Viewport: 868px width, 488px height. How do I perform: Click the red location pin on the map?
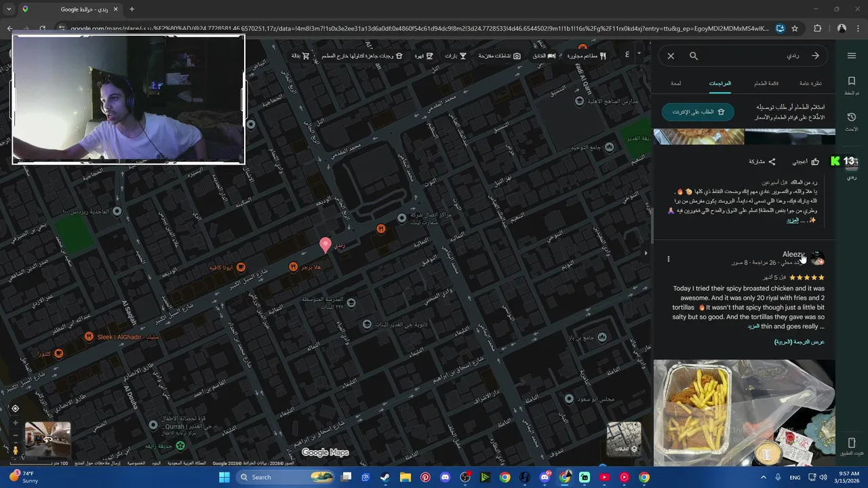point(325,245)
